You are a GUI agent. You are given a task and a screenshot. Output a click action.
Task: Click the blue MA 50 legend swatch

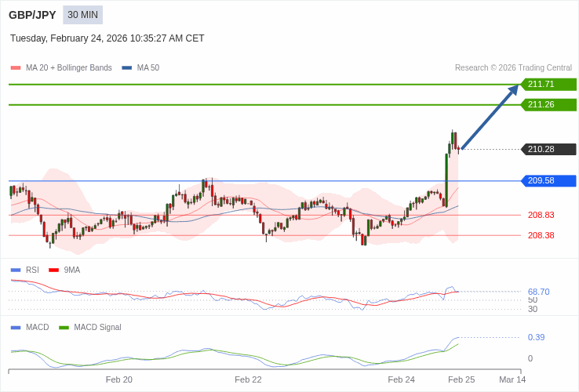point(127,68)
